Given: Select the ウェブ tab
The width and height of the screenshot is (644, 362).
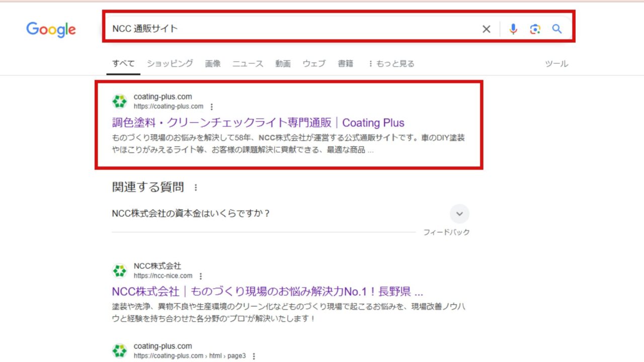Looking at the screenshot, I should [x=314, y=63].
